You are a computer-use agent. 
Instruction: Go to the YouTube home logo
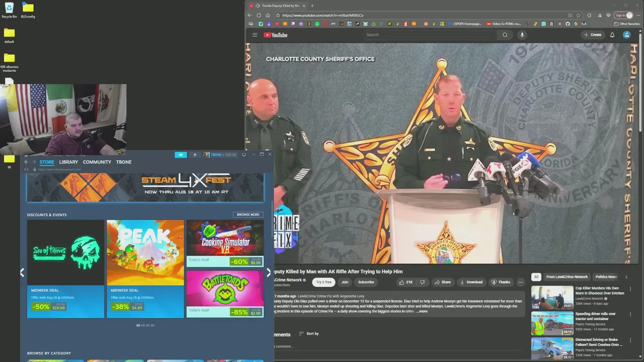[276, 35]
